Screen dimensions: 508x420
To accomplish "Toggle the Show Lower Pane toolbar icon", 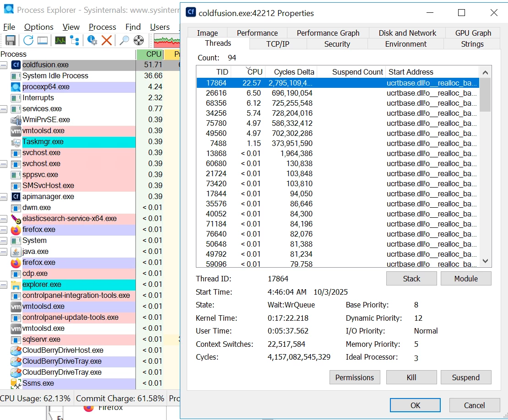I will pyautogui.click(x=43, y=40).
